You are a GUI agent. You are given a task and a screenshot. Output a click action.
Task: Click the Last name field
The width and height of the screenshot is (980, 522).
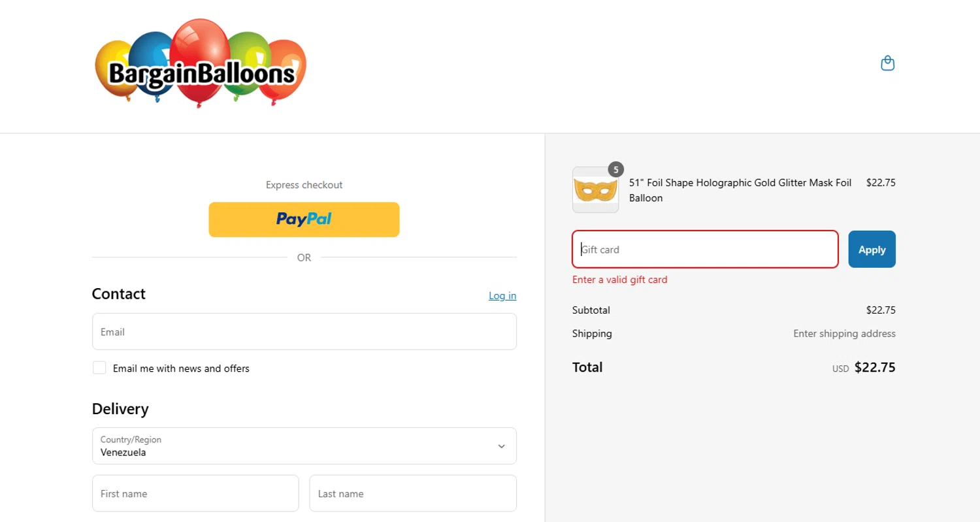pos(413,493)
